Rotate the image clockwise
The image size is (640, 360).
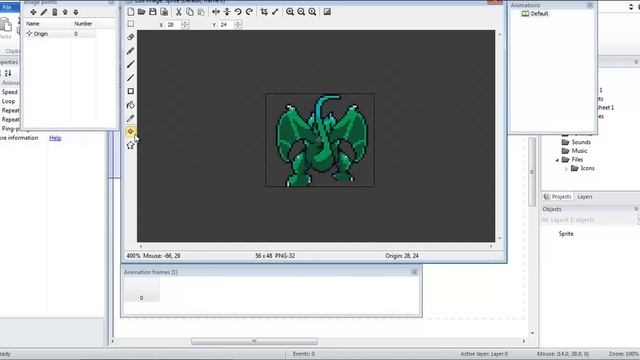pyautogui.click(x=249, y=12)
